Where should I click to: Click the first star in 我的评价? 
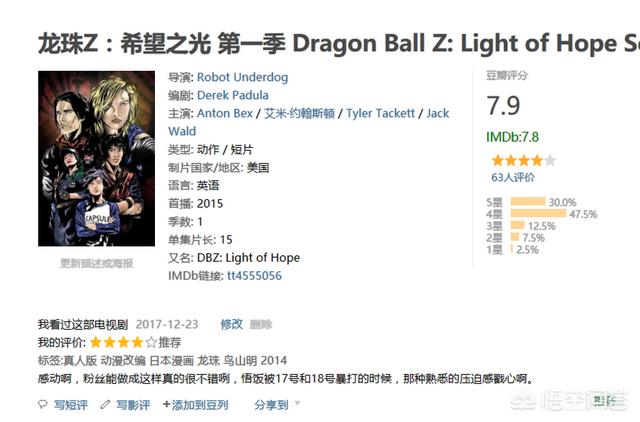96,342
